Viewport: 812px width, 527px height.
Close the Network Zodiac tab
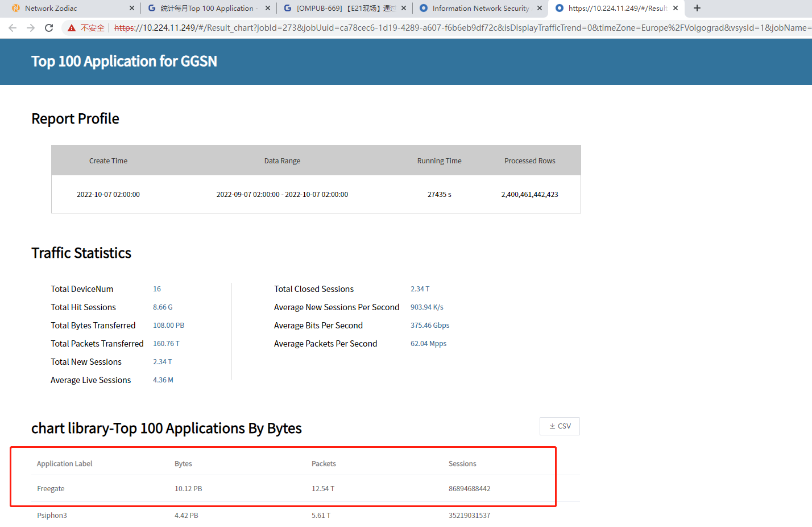coord(132,8)
